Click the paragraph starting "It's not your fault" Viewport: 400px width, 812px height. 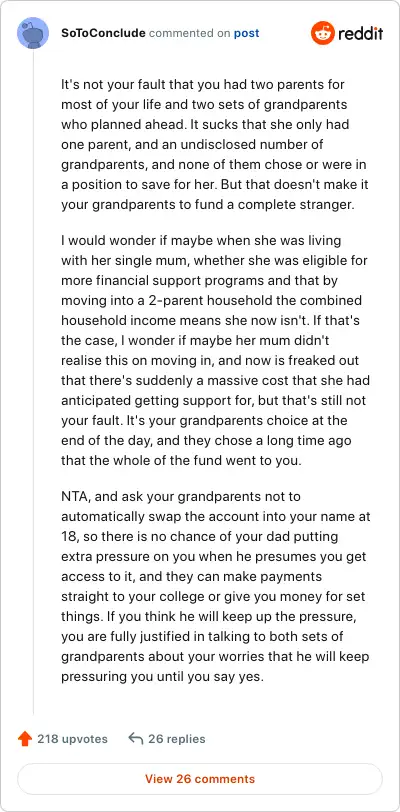tap(215, 144)
